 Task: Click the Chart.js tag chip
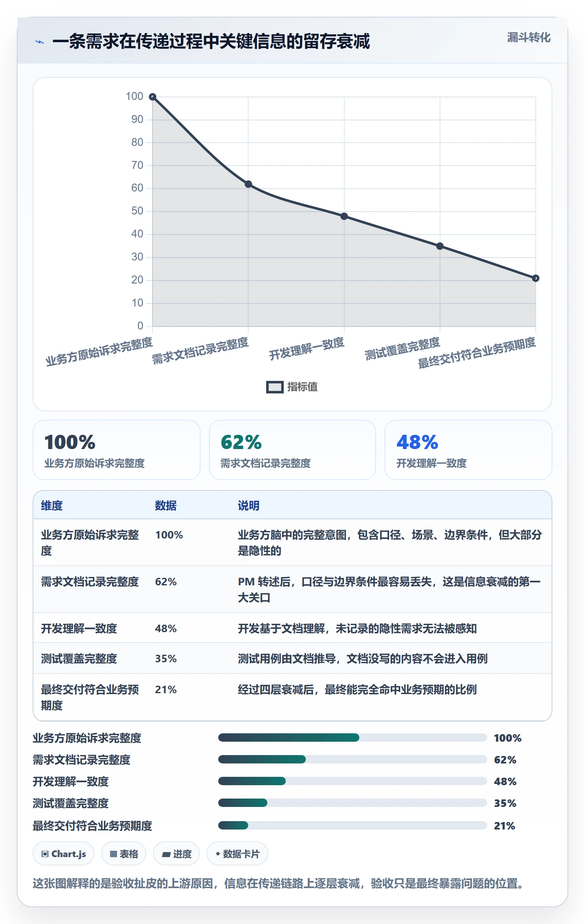[x=64, y=853]
